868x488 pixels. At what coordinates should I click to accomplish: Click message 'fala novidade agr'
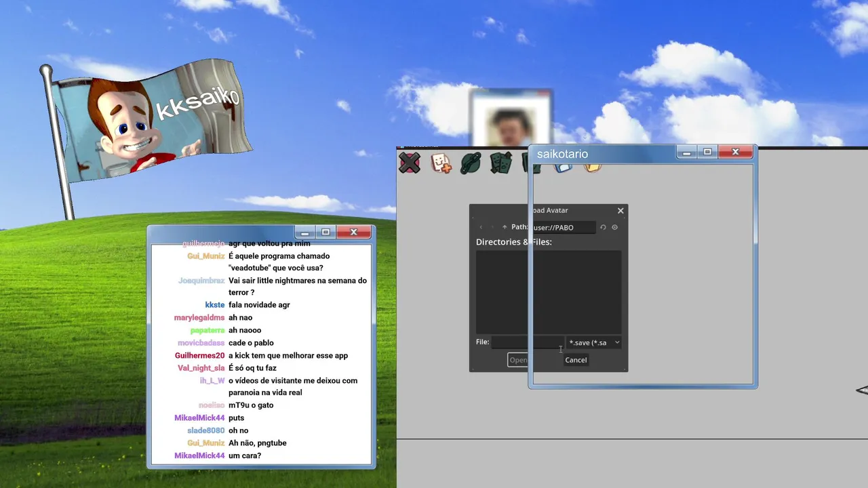pos(259,305)
